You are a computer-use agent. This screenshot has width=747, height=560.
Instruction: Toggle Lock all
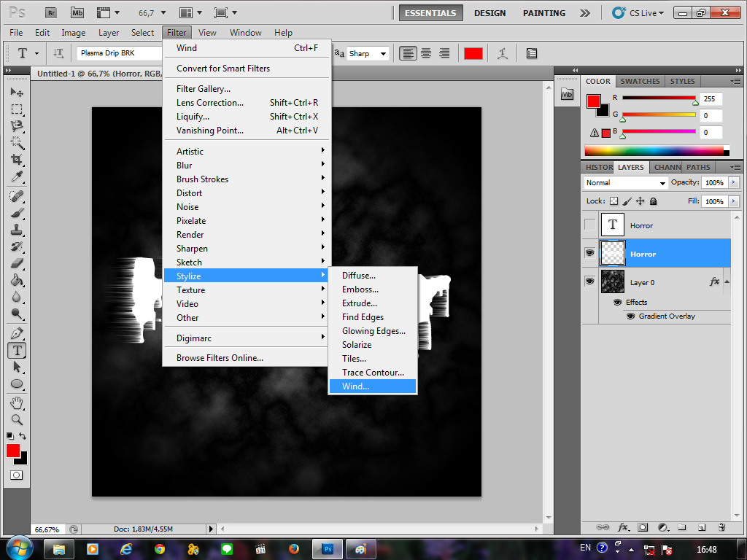click(x=654, y=201)
